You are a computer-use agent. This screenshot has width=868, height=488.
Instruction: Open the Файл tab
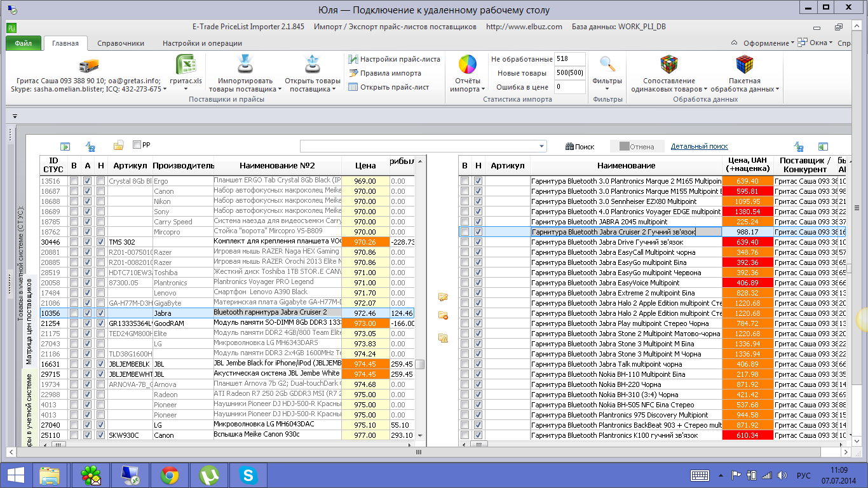tap(24, 43)
